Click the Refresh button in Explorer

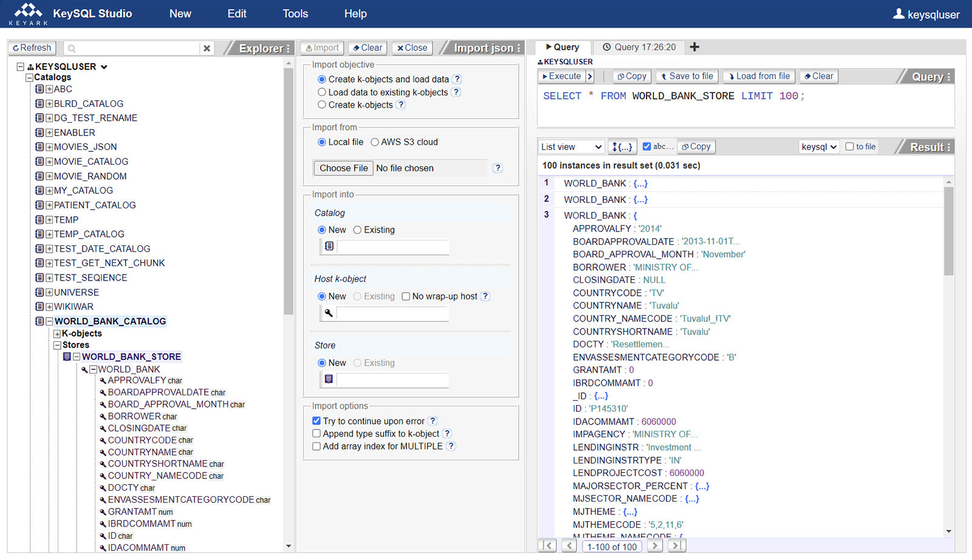tap(32, 48)
